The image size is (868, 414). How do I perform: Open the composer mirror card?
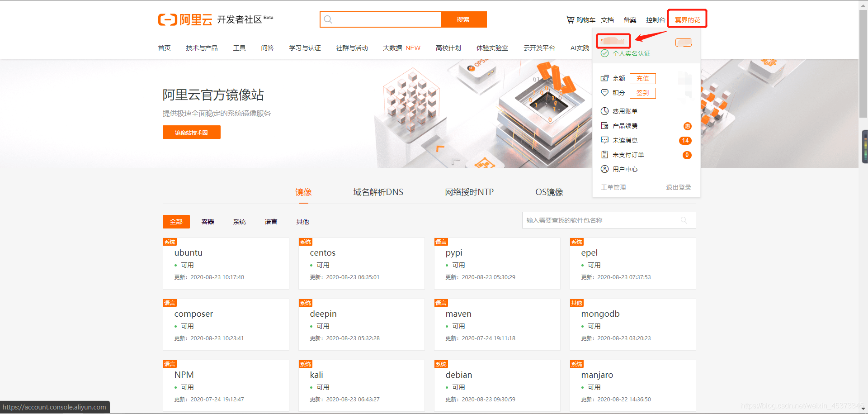226,324
